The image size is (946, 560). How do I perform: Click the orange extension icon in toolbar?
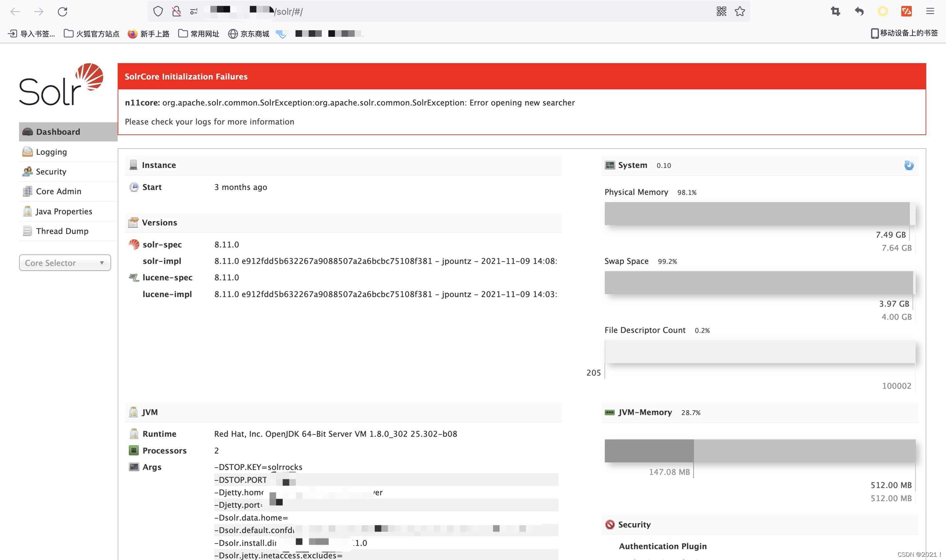tap(906, 11)
